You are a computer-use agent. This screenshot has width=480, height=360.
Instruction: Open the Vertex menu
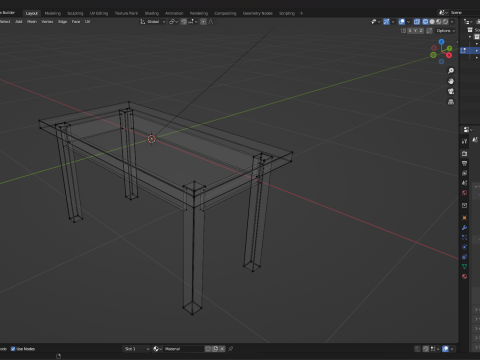47,22
